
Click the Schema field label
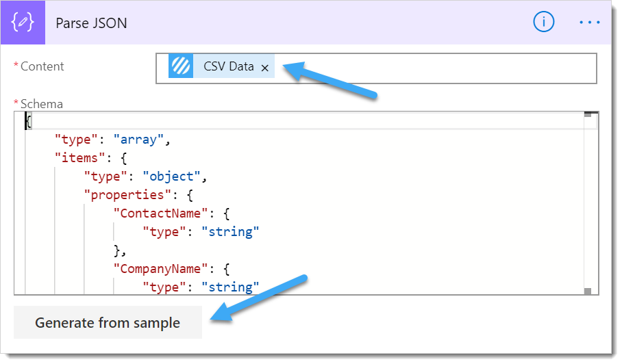pos(41,104)
